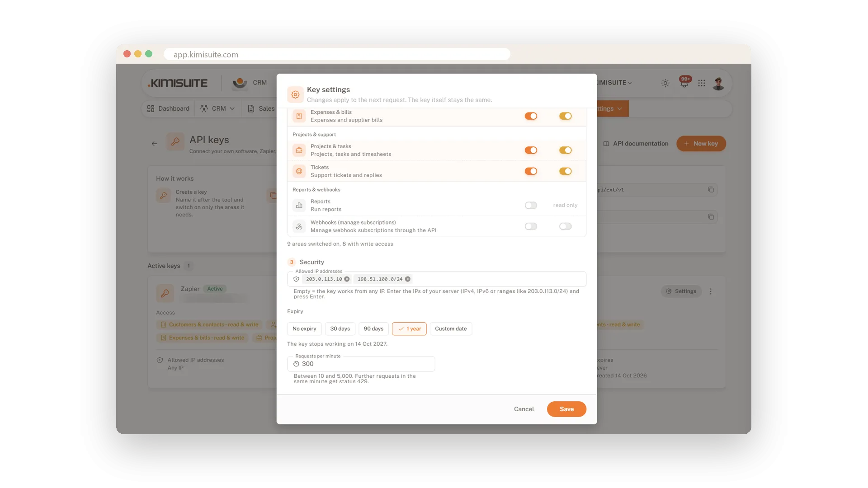
Task: Click the Requests per minute field
Action: coord(361,364)
